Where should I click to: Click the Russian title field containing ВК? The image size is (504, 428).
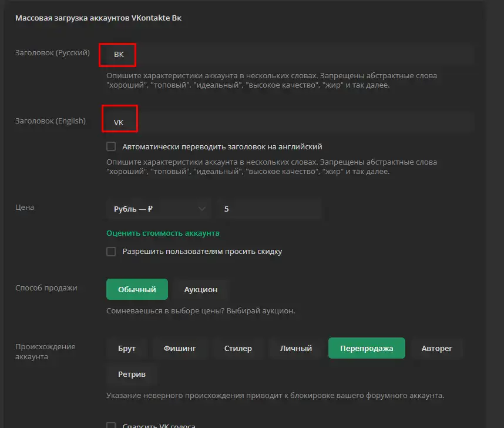click(x=290, y=55)
